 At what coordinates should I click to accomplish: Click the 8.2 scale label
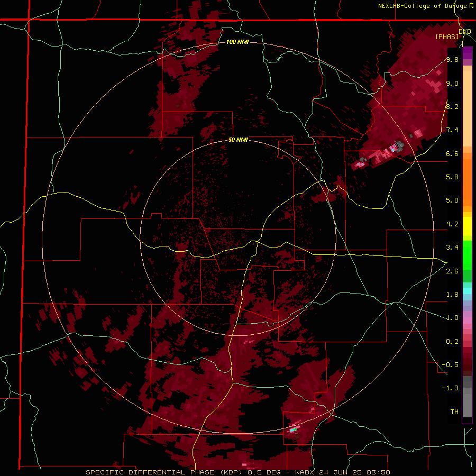tap(452, 106)
